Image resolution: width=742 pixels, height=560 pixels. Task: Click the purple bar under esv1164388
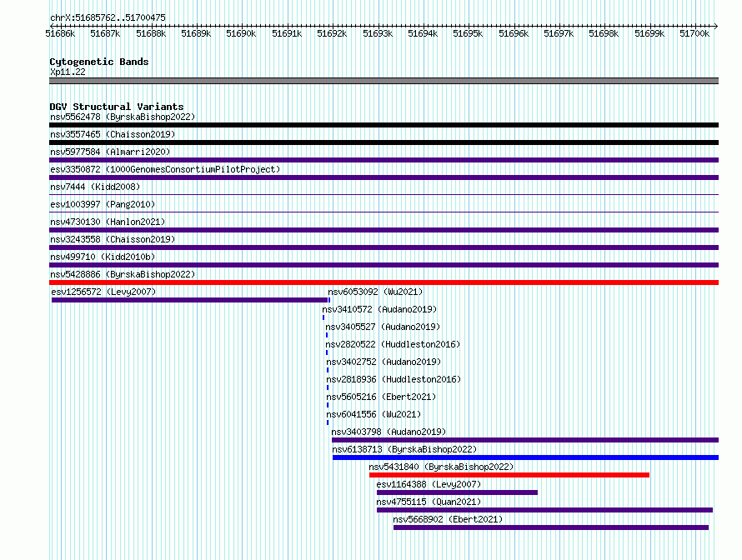457,492
